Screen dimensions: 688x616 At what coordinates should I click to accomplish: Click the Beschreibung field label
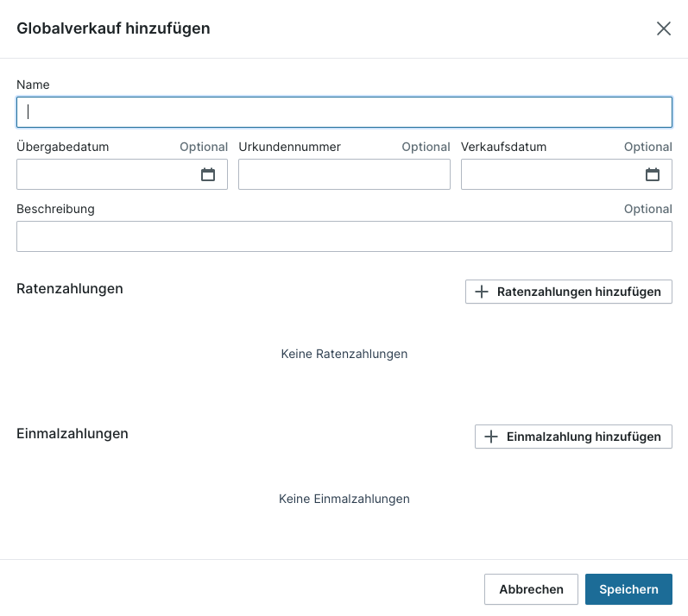[55, 209]
